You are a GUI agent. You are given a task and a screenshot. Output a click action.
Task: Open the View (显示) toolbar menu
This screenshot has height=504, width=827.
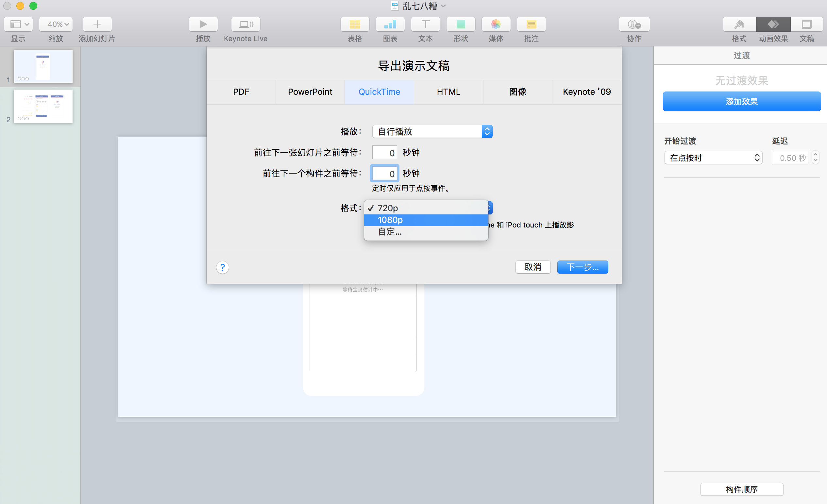[18, 24]
